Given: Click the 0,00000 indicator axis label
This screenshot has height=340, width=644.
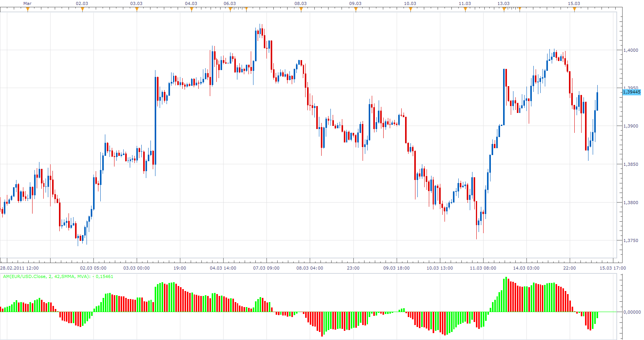Looking at the screenshot, I should coord(632,312).
